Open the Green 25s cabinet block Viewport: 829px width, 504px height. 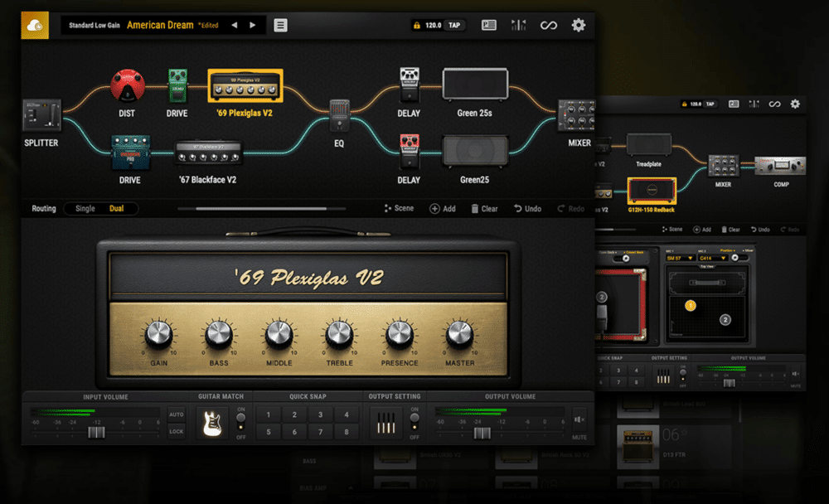coord(476,83)
